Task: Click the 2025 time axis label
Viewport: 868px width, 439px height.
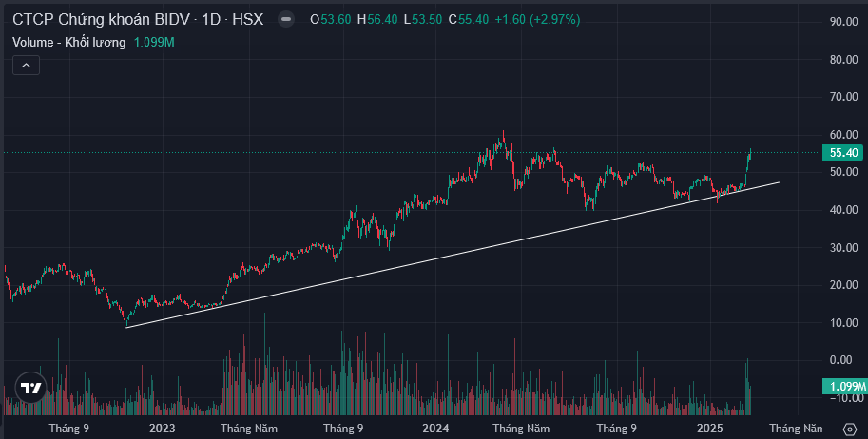Action: click(x=710, y=429)
